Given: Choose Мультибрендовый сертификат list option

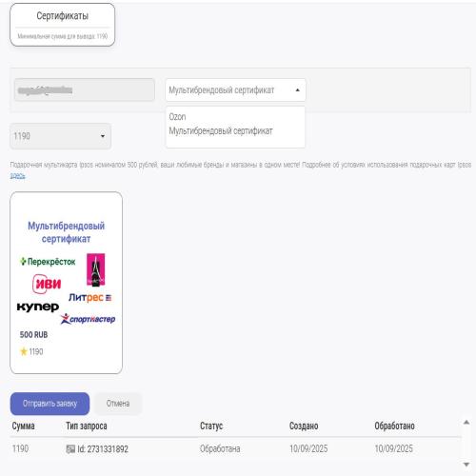Looking at the screenshot, I should (x=221, y=130).
